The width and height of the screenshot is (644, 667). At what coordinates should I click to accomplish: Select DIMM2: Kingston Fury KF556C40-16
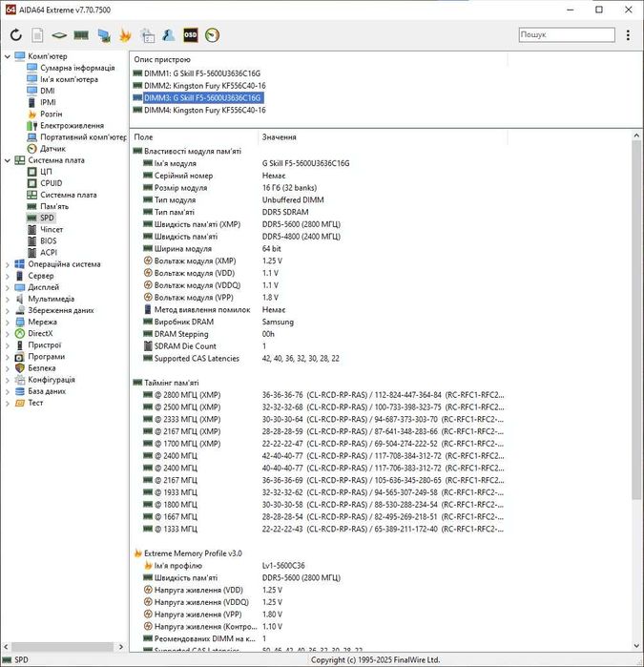[x=204, y=86]
